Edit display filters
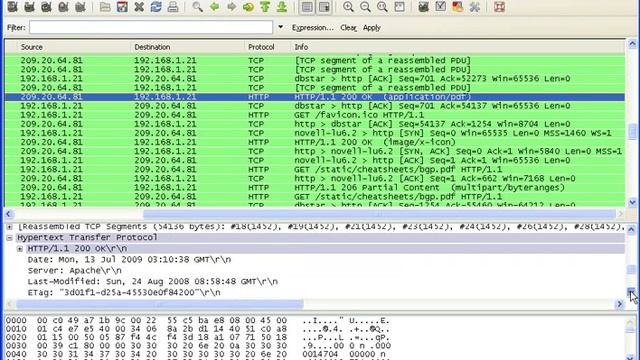Viewport: 640px width, 360px height. tap(440, 7)
